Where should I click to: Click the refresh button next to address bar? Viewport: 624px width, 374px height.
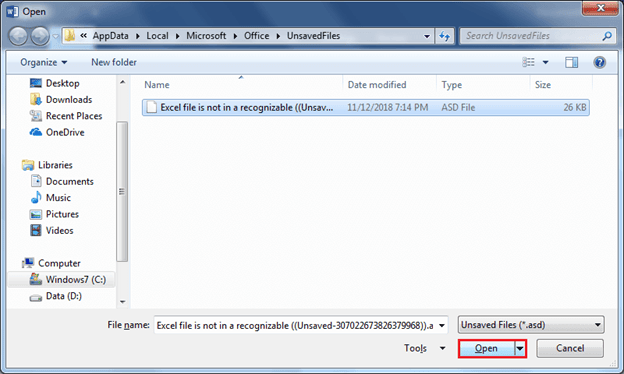coord(445,36)
